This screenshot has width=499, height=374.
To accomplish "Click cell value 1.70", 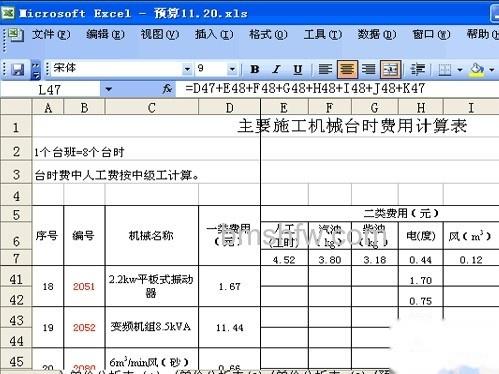I will pyautogui.click(x=421, y=280).
